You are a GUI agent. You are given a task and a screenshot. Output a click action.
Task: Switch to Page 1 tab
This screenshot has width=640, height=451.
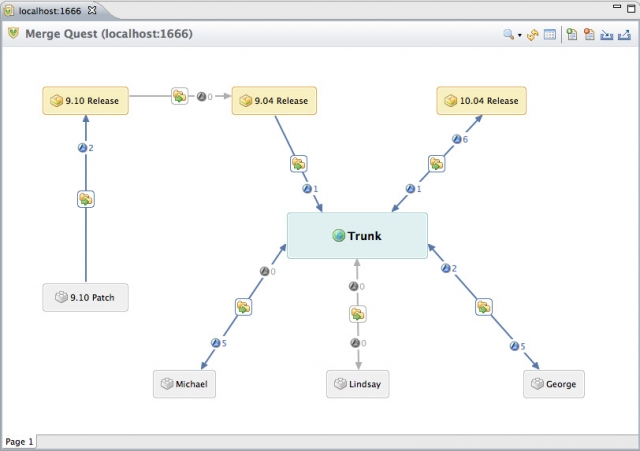(x=19, y=441)
